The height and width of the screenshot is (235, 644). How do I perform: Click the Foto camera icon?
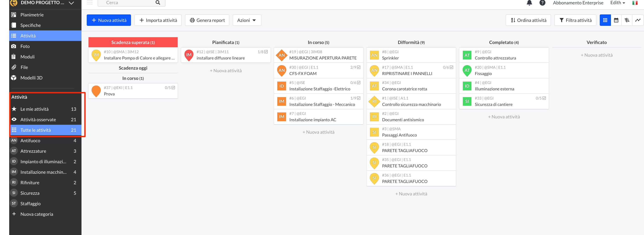coord(14,46)
